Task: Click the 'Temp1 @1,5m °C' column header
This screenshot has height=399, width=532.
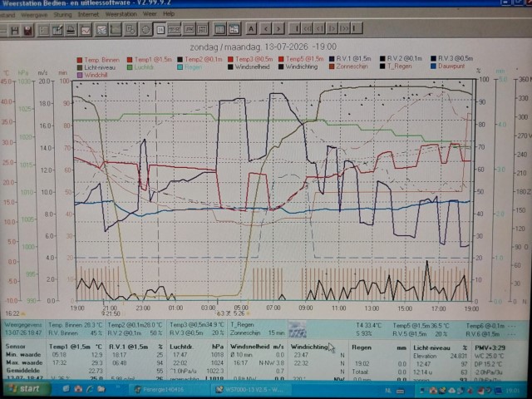Action: coord(76,347)
